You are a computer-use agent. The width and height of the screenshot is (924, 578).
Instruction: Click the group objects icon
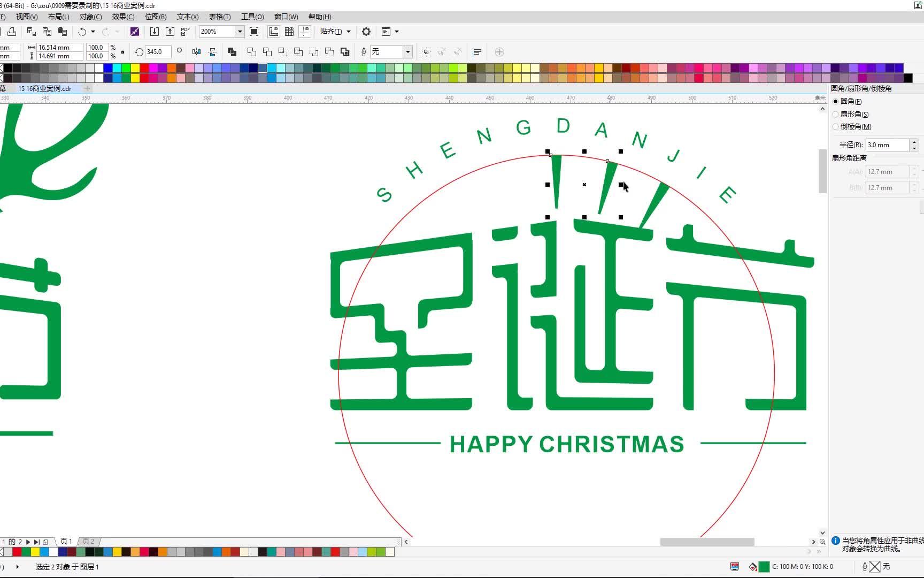coord(426,52)
